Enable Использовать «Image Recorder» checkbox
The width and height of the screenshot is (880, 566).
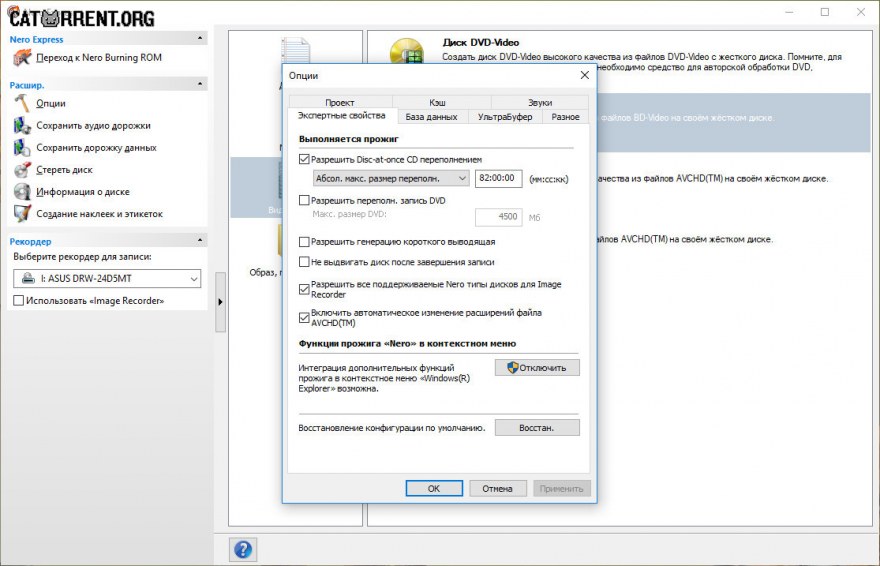click(x=19, y=301)
